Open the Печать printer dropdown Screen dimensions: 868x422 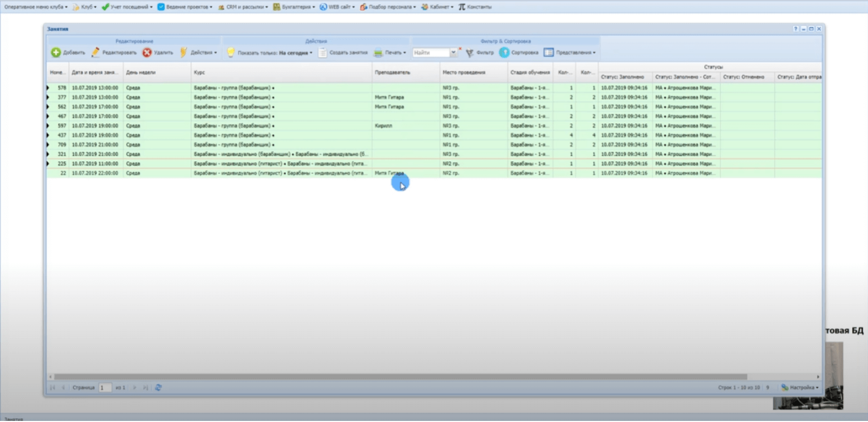[390, 52]
